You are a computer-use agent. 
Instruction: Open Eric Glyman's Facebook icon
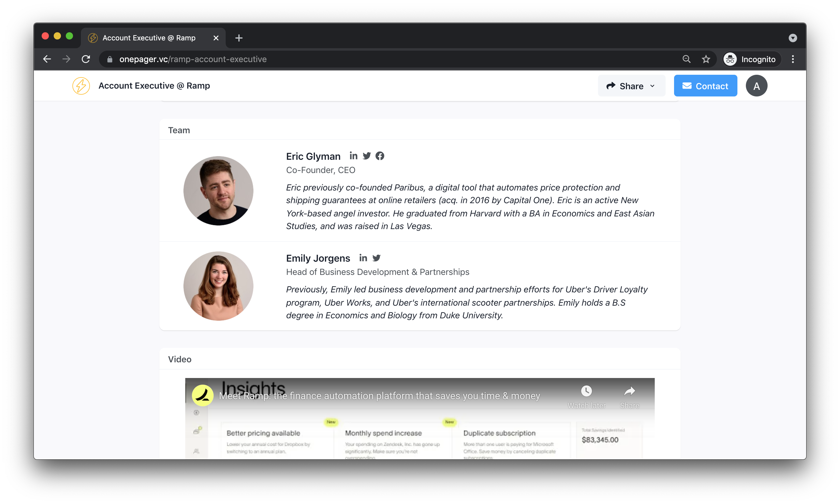(380, 156)
